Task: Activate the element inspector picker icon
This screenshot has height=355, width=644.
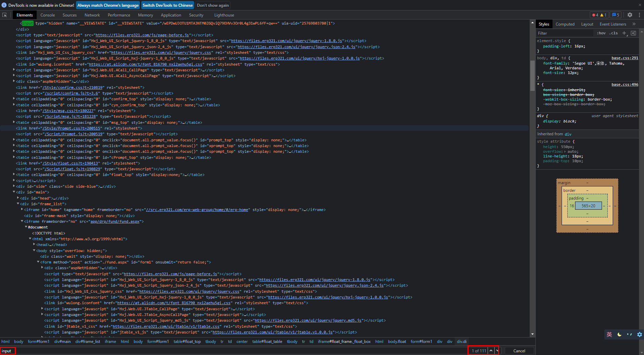Action: tap(5, 15)
